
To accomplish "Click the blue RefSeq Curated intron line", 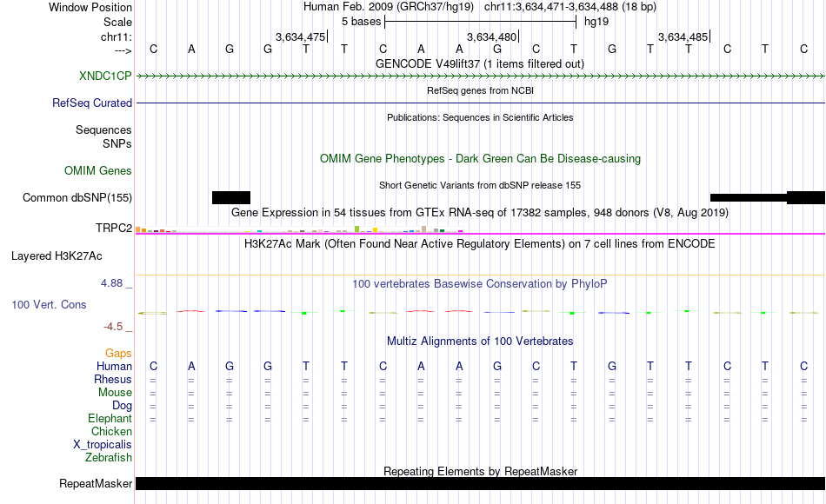I will click(x=481, y=103).
